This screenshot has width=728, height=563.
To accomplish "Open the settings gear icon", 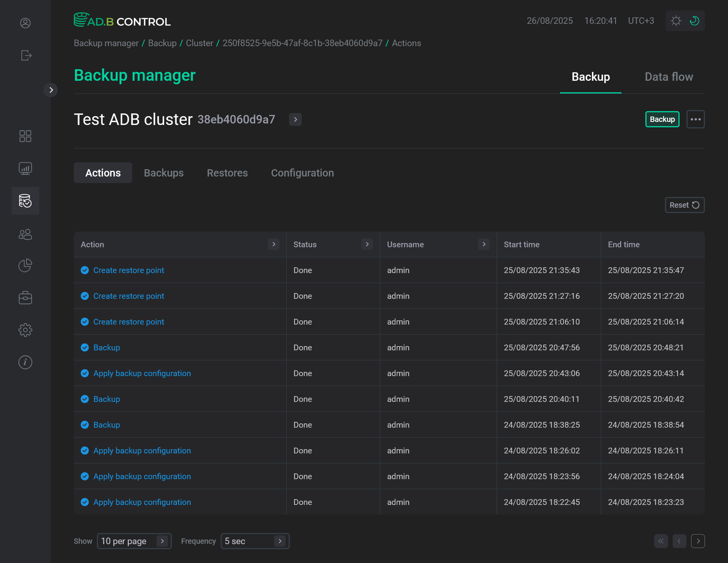I will pos(25,330).
